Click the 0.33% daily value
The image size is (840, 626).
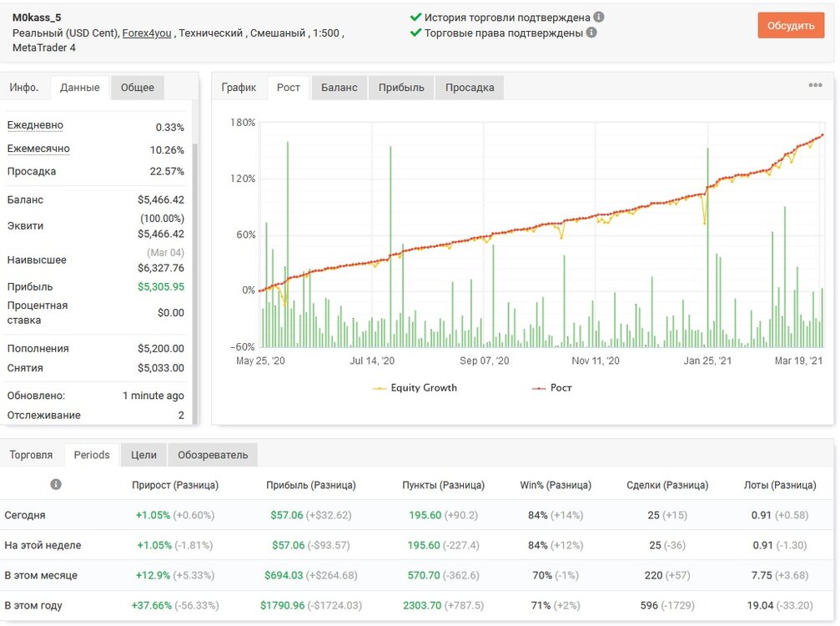170,128
